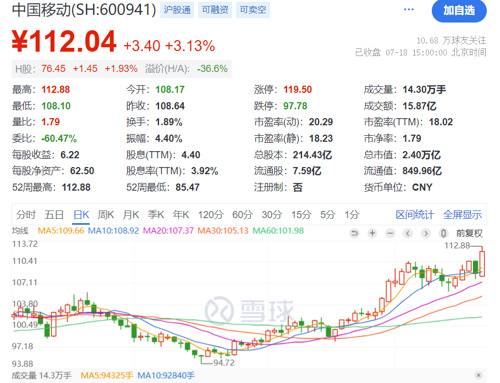Toggle candlestick style icon
This screenshot has height=383, width=500.
443,233
